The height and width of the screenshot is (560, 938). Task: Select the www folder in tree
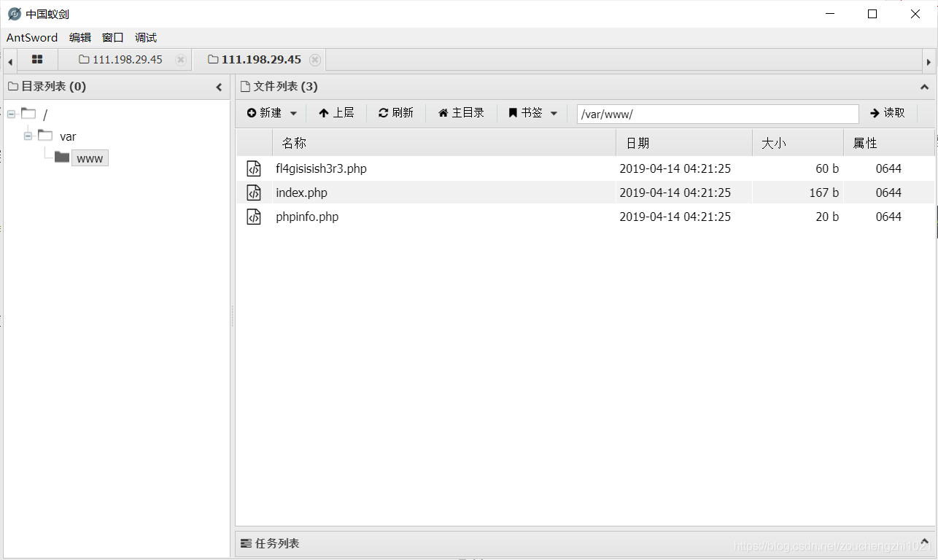point(90,158)
